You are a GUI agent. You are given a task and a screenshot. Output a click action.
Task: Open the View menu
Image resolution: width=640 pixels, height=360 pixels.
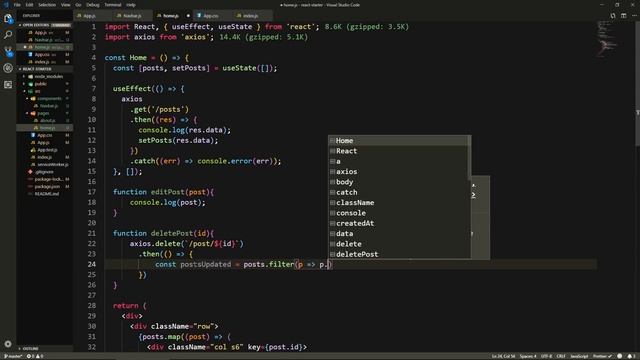click(65, 5)
